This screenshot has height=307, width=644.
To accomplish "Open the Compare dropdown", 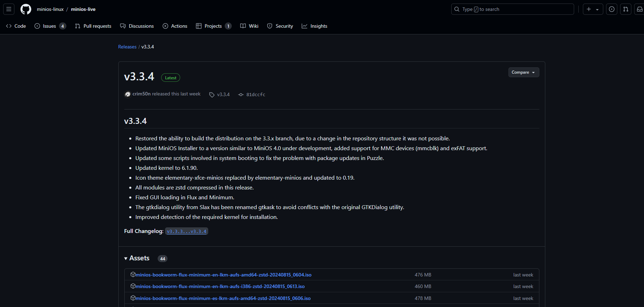I will (523, 72).
